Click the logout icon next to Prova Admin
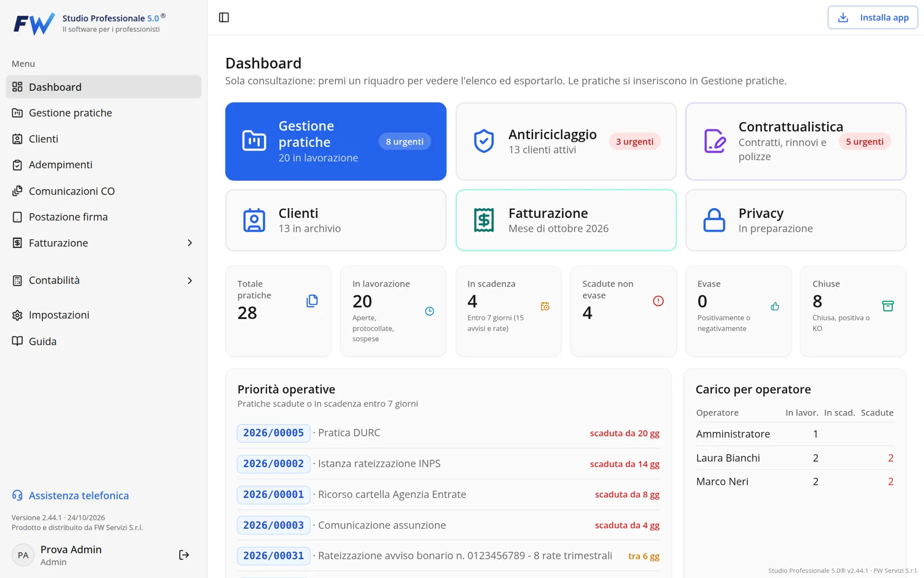 pyautogui.click(x=184, y=555)
